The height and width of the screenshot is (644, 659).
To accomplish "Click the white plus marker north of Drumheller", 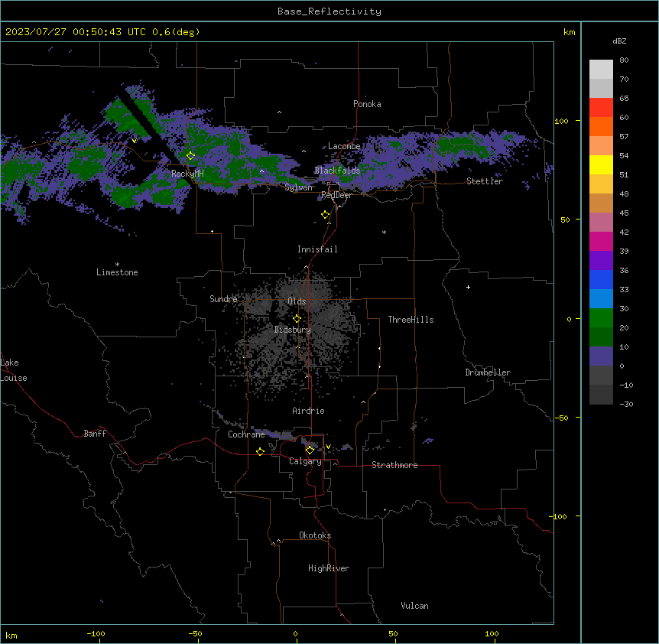I will pyautogui.click(x=468, y=287).
